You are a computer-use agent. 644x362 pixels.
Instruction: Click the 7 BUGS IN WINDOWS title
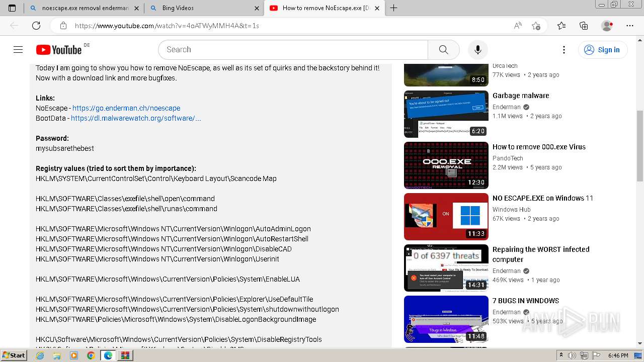point(526,301)
